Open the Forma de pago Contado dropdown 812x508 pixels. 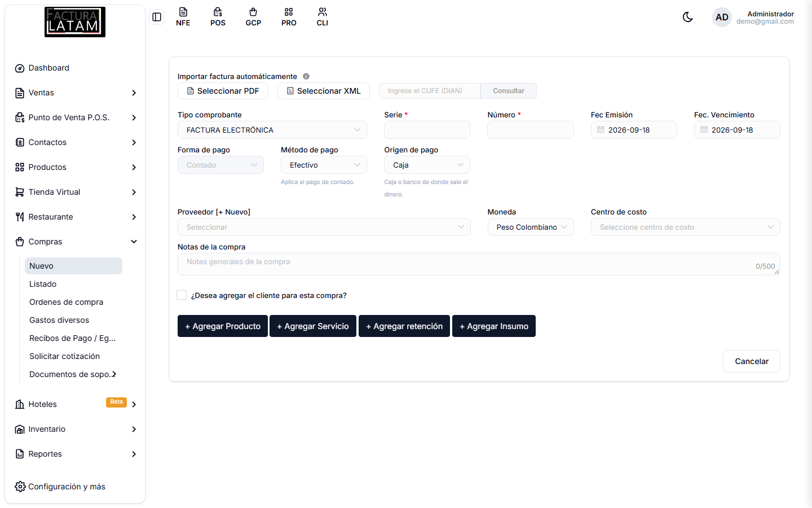point(220,165)
